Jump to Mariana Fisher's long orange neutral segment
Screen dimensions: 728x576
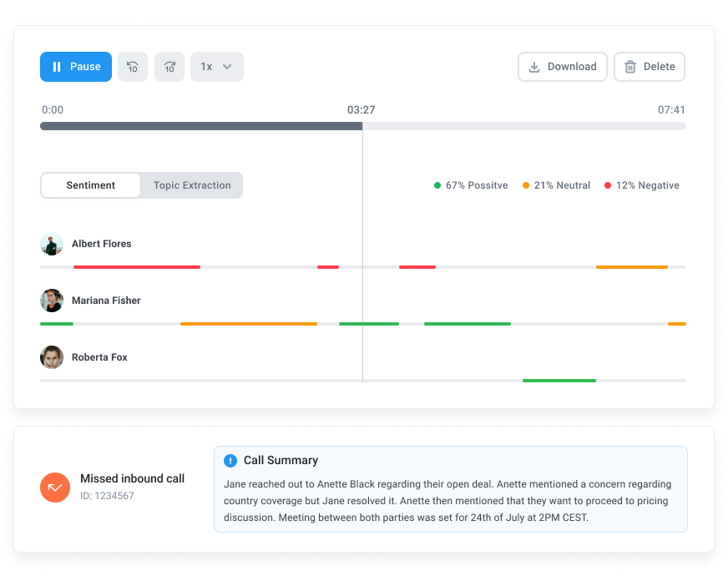tap(249, 324)
